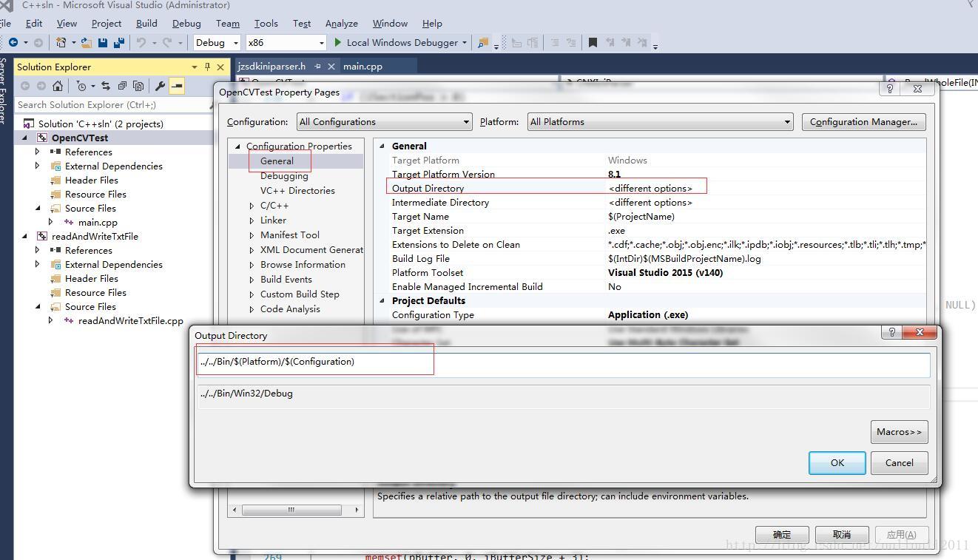Click the green Start Debugging arrow

(x=338, y=42)
